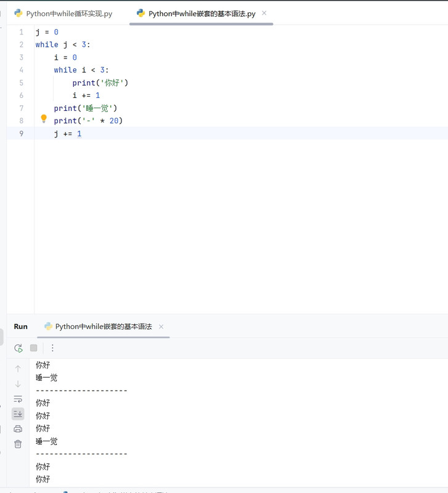Image resolution: width=448 pixels, height=493 pixels.
Task: Click the first 睡一觉 console output line
Action: pos(47,378)
